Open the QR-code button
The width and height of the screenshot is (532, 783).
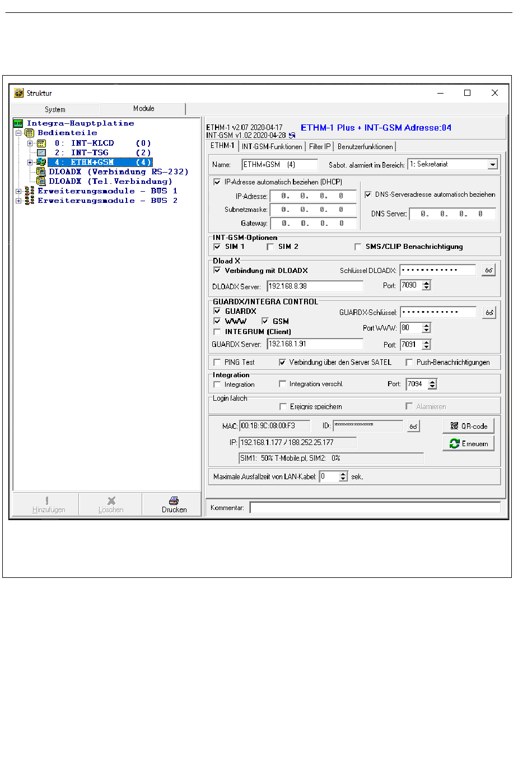point(468,427)
